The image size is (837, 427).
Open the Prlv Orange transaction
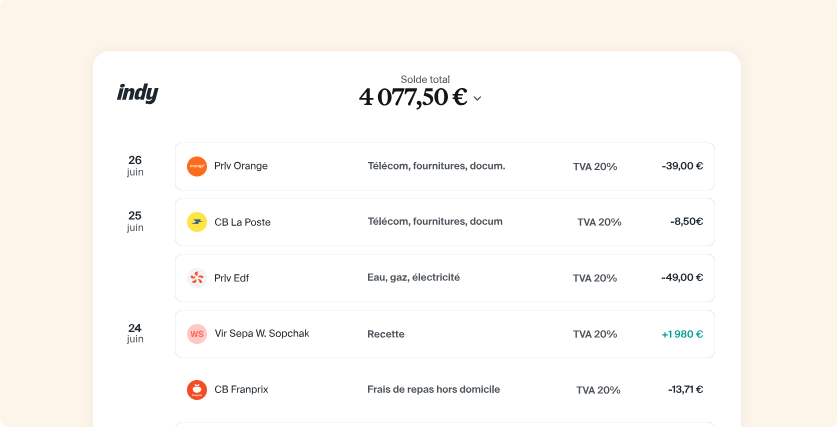pyautogui.click(x=445, y=167)
